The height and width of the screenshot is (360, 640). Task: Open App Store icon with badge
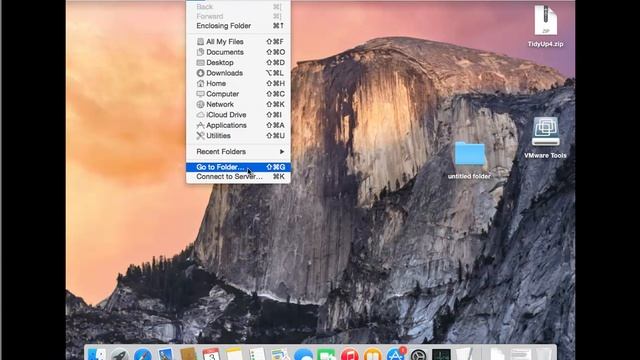[396, 354]
